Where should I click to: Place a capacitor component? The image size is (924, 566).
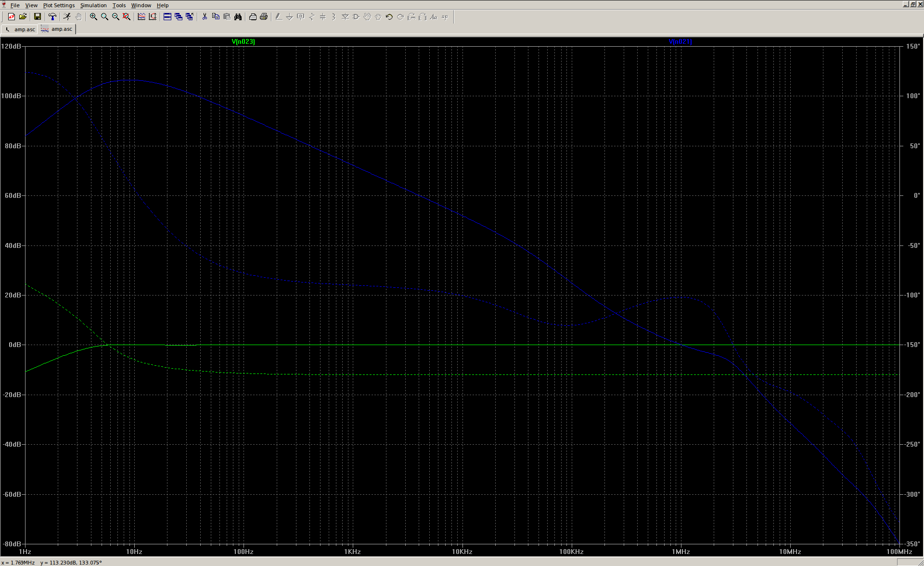(323, 17)
